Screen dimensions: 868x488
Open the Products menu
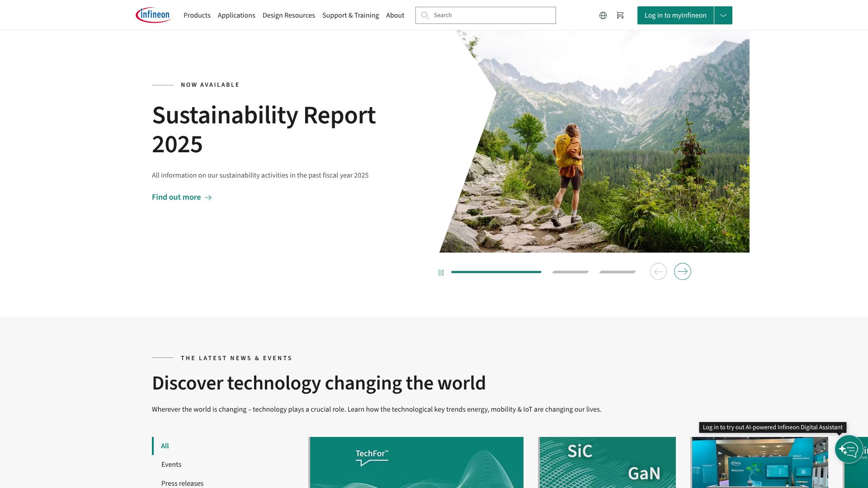(x=197, y=15)
